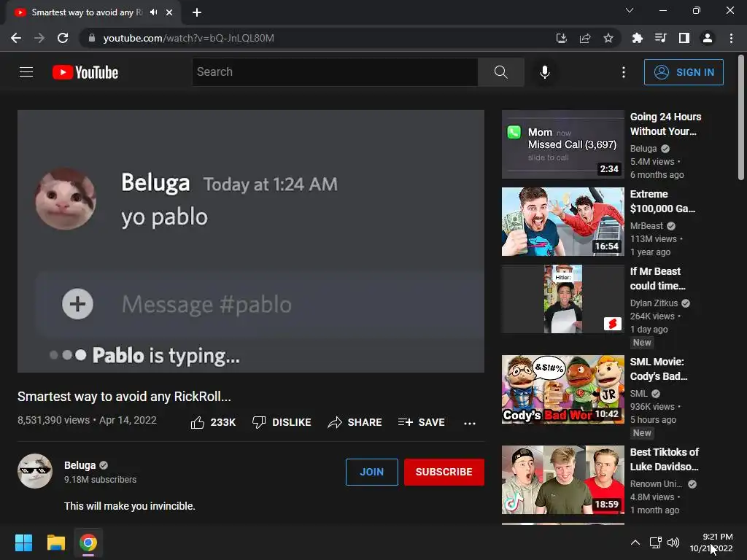Screen dimensions: 747x560
Task: Click share this page icon
Action: (x=584, y=38)
